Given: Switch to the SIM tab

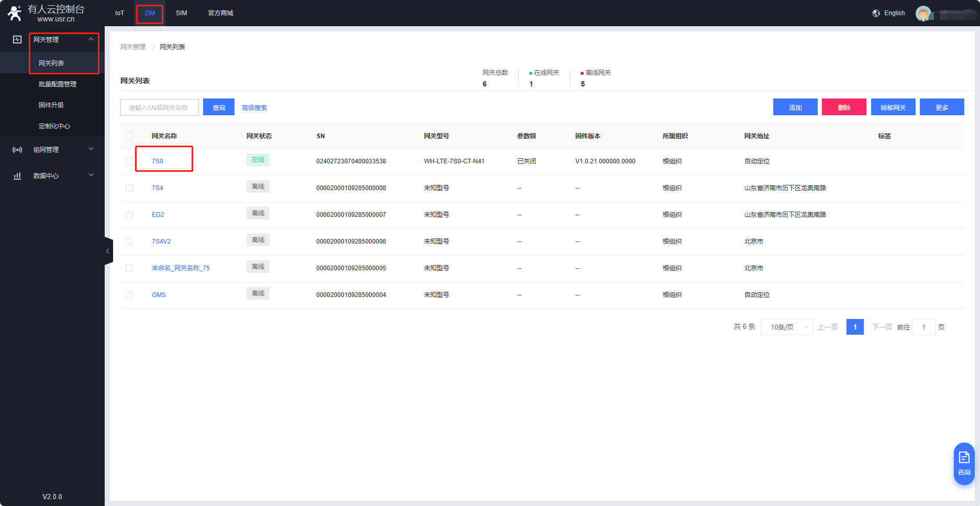Looking at the screenshot, I should (181, 13).
